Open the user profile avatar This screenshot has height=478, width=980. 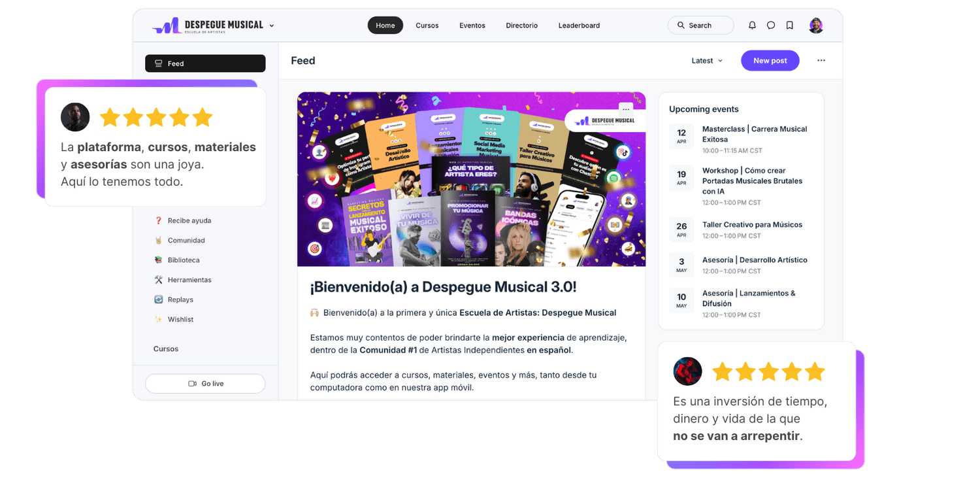click(816, 26)
